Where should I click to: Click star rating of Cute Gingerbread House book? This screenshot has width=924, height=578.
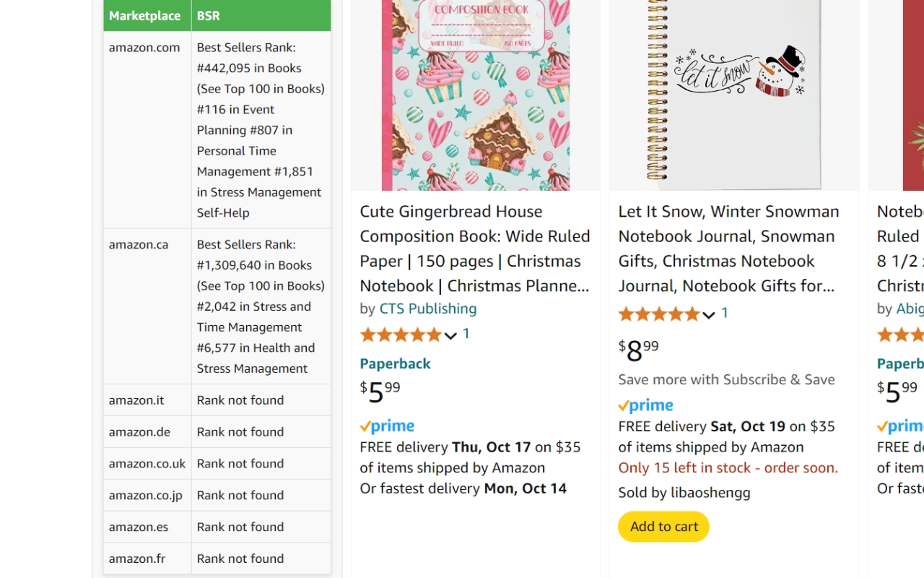[401, 335]
